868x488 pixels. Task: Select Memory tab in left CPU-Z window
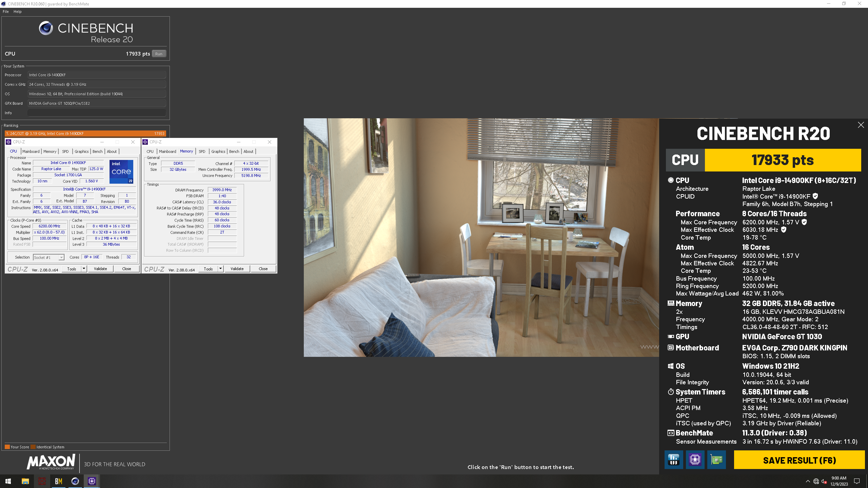click(x=50, y=151)
